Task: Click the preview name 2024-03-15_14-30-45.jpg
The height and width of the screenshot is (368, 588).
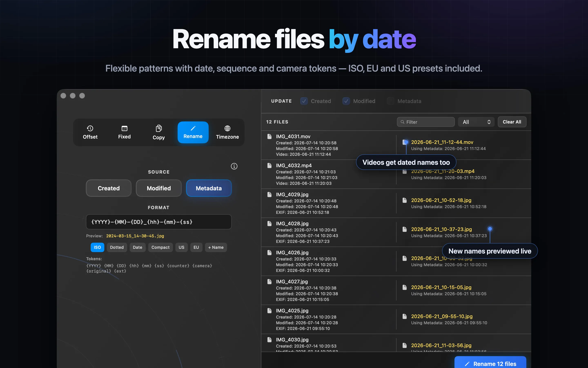Action: click(x=135, y=236)
